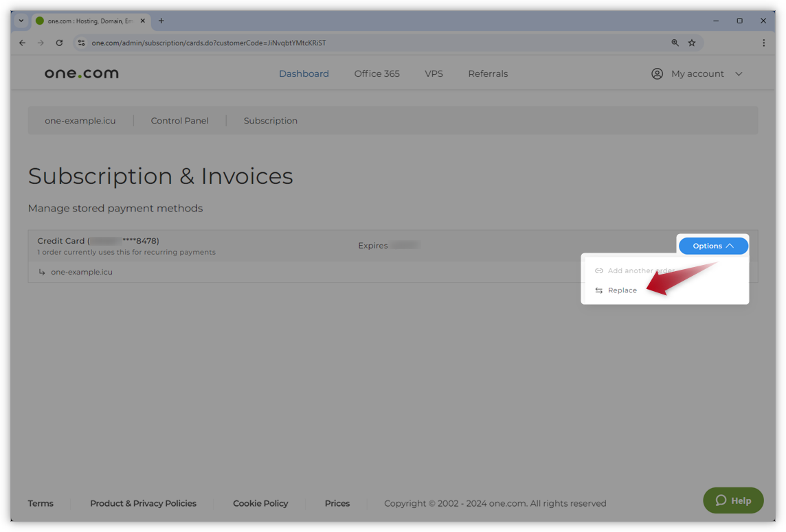Open the browser zoom magnifier icon
This screenshot has height=532, width=786.
[675, 43]
